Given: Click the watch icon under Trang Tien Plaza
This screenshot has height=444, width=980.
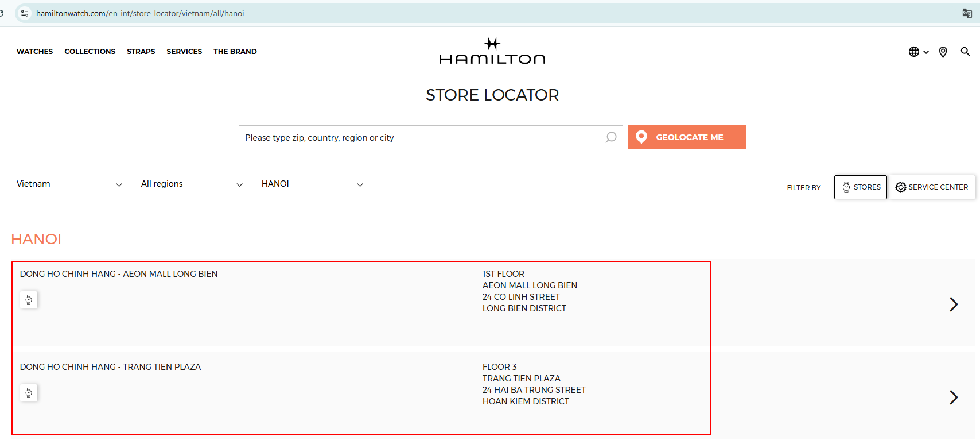Looking at the screenshot, I should [x=29, y=393].
